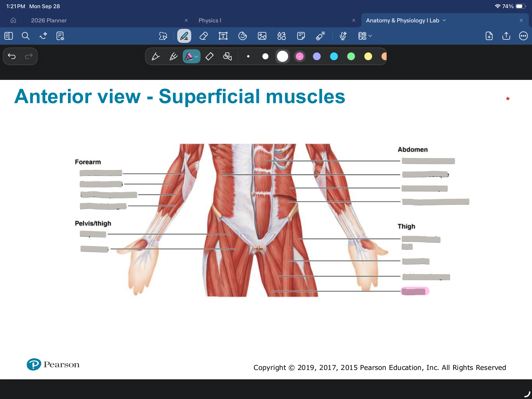Open the share and export button
The height and width of the screenshot is (399, 532).
point(506,36)
